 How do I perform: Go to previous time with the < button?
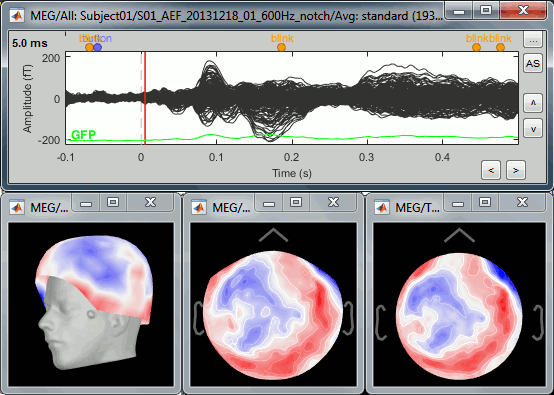[491, 170]
